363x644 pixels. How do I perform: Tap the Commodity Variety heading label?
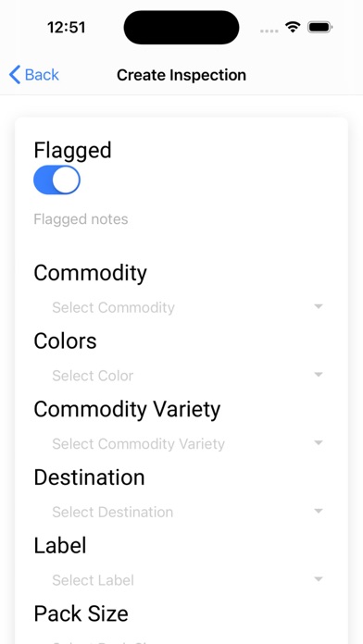127,410
